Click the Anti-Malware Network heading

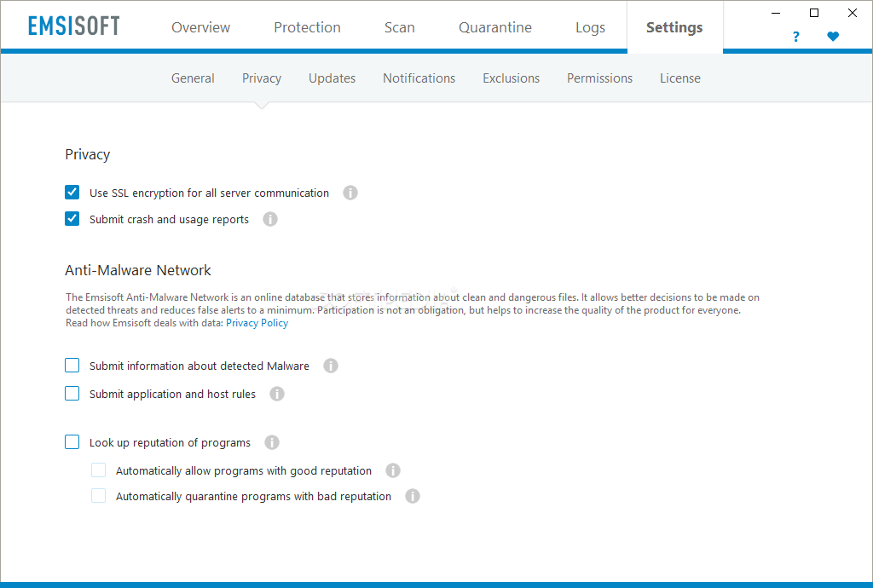[x=138, y=270]
